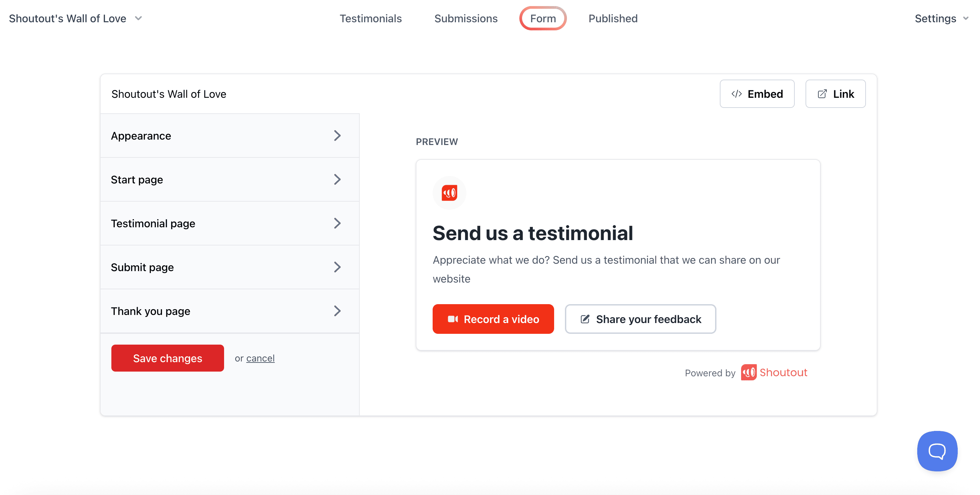Switch to the Testimonials tab

pos(370,18)
